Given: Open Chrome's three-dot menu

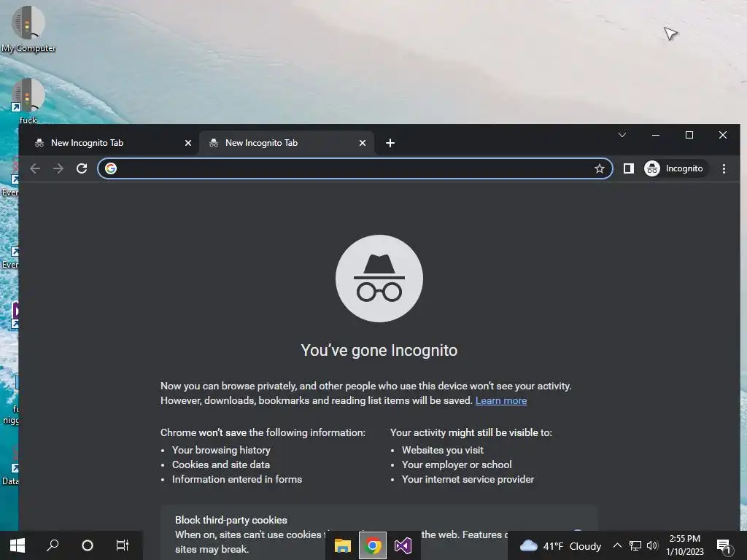Looking at the screenshot, I should 724,168.
